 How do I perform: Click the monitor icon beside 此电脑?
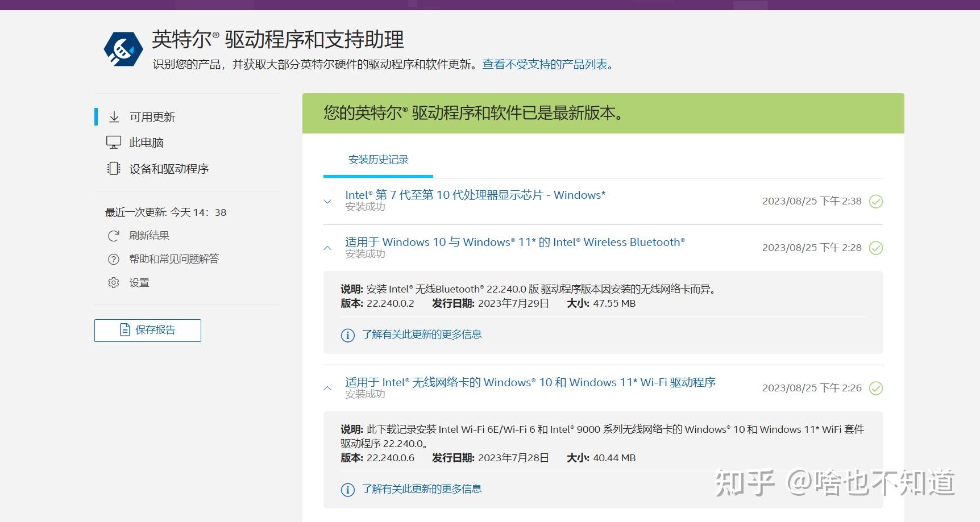114,143
